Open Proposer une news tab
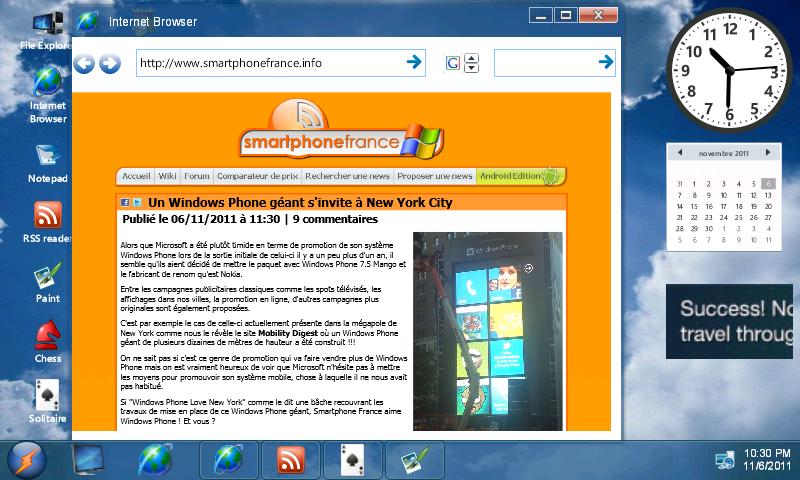 pos(435,176)
